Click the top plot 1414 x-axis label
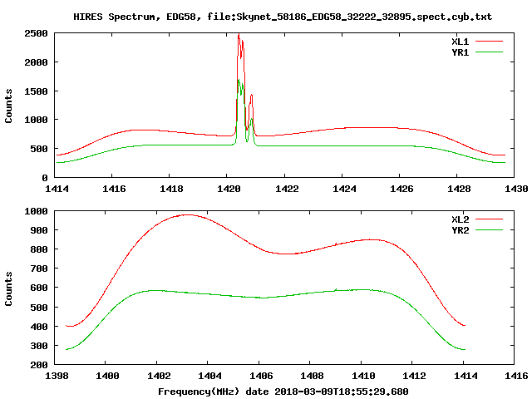The height and width of the screenshot is (399, 532). [57, 189]
